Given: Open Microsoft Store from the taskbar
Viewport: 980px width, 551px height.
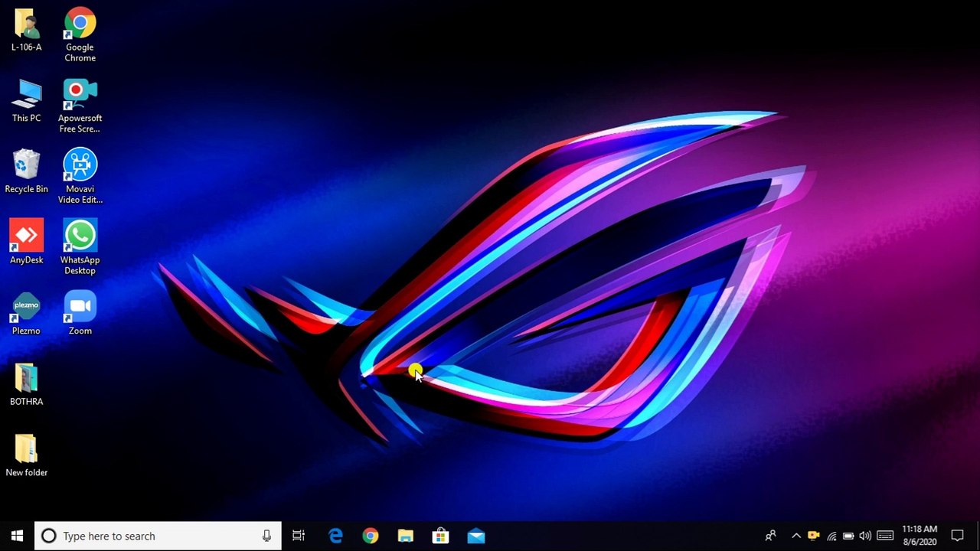Looking at the screenshot, I should [x=441, y=536].
